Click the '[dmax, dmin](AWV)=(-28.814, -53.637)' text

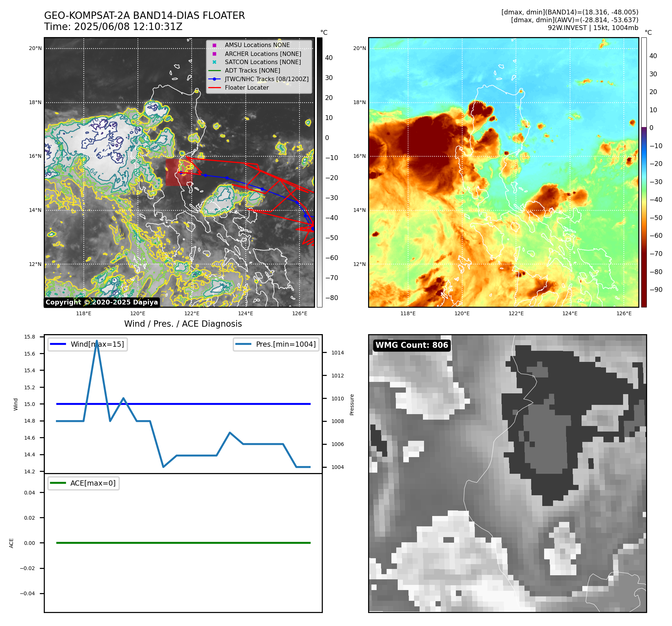[x=575, y=20]
